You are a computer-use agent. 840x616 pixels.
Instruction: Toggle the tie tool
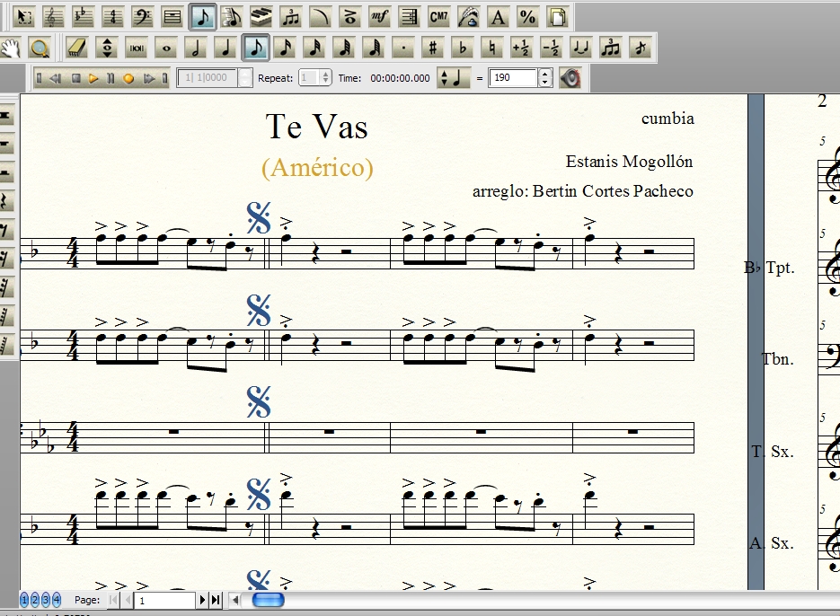[580, 48]
